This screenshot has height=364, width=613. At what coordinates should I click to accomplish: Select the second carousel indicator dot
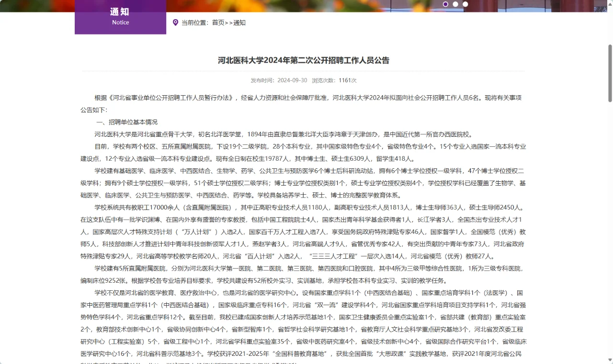tap(455, 4)
